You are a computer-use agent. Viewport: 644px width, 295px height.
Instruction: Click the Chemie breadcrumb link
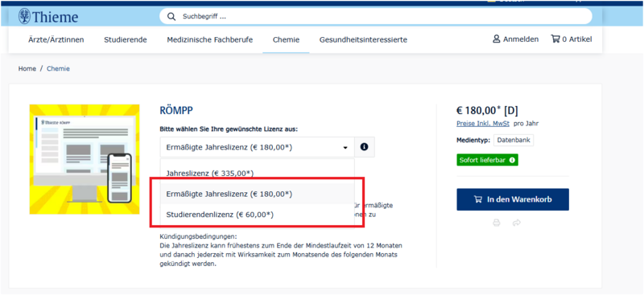[58, 69]
